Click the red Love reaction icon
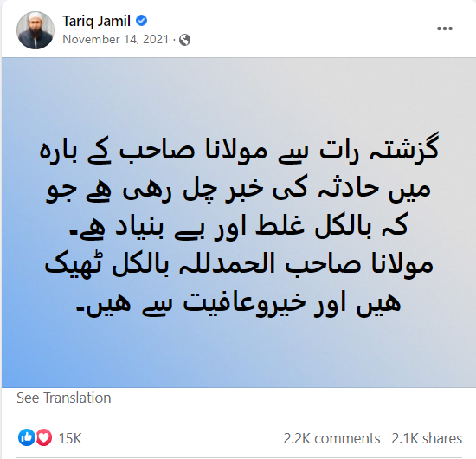The height and width of the screenshot is (459, 476). point(44,437)
